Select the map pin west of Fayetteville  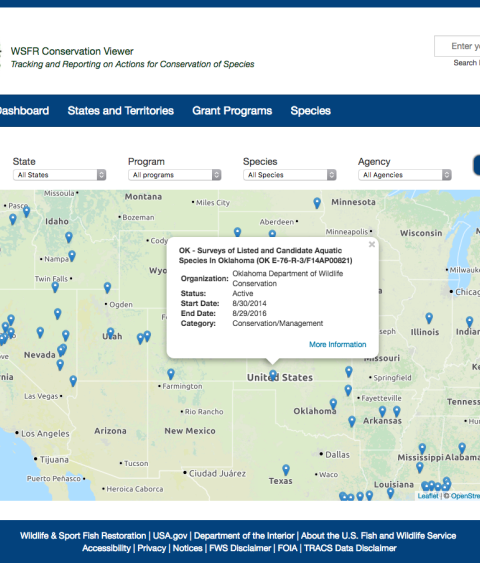348,390
